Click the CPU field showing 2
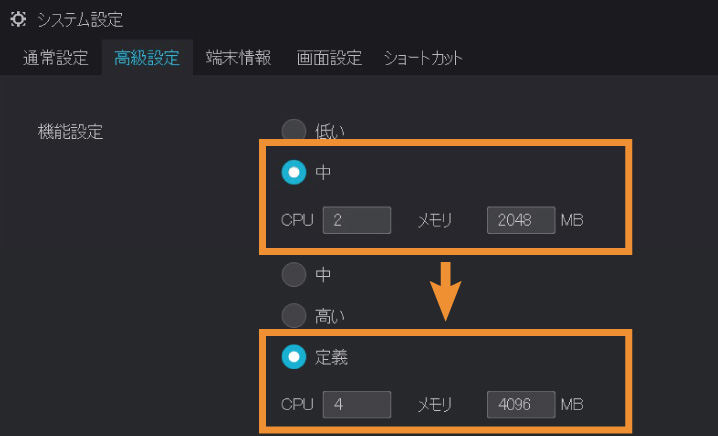Screen dimensions: 718x436 point(356,219)
